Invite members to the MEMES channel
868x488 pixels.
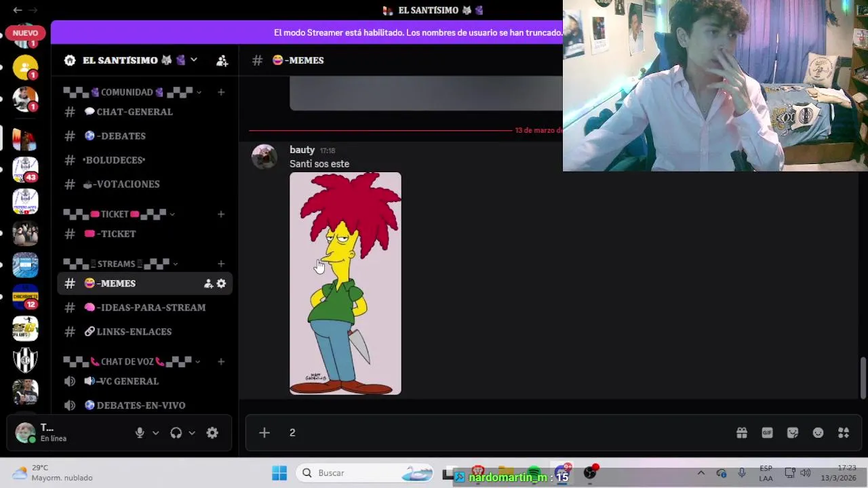click(208, 283)
